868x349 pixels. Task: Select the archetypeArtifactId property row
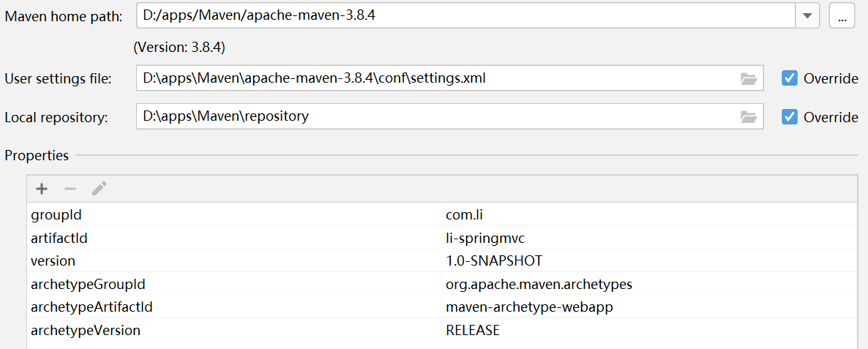pyautogui.click(x=442, y=307)
